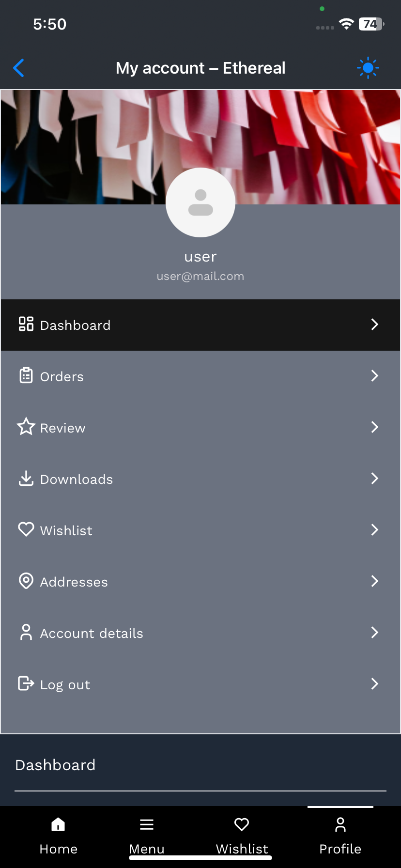This screenshot has width=401, height=868.
Task: Tap the blue back arrow icon
Action: tap(18, 68)
